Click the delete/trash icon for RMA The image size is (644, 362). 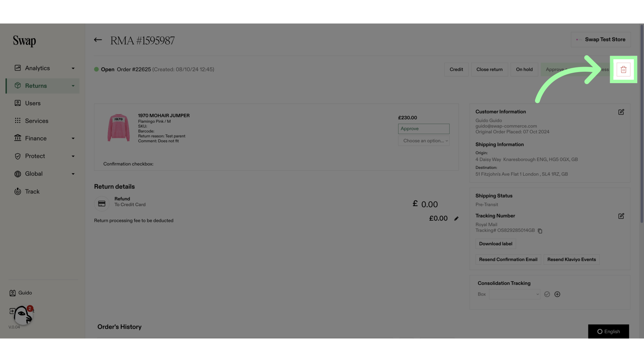point(624,69)
